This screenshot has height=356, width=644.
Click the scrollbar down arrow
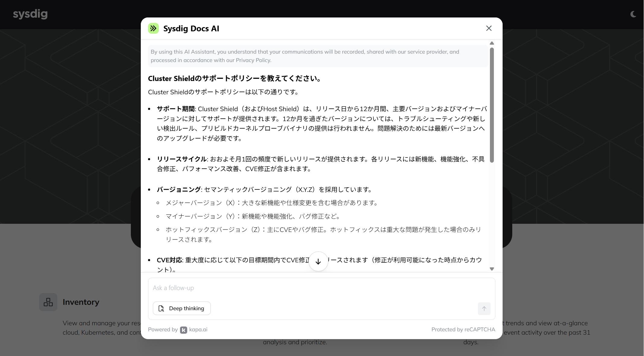tap(492, 269)
